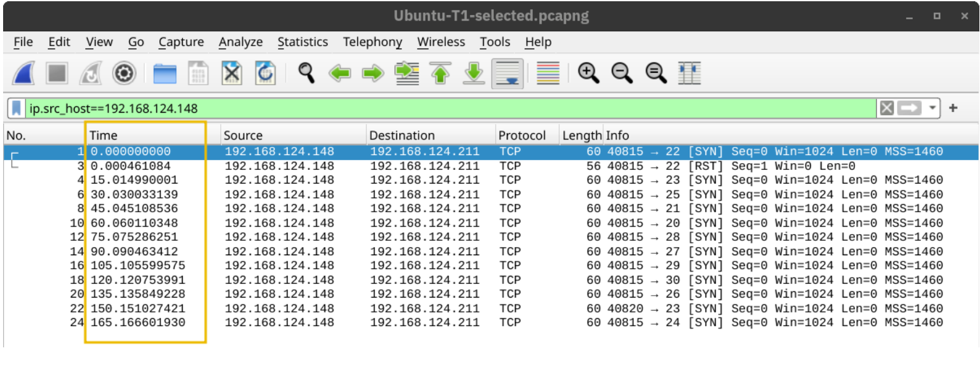The width and height of the screenshot is (980, 366).
Task: Sort by the Source column header
Action: click(x=294, y=135)
